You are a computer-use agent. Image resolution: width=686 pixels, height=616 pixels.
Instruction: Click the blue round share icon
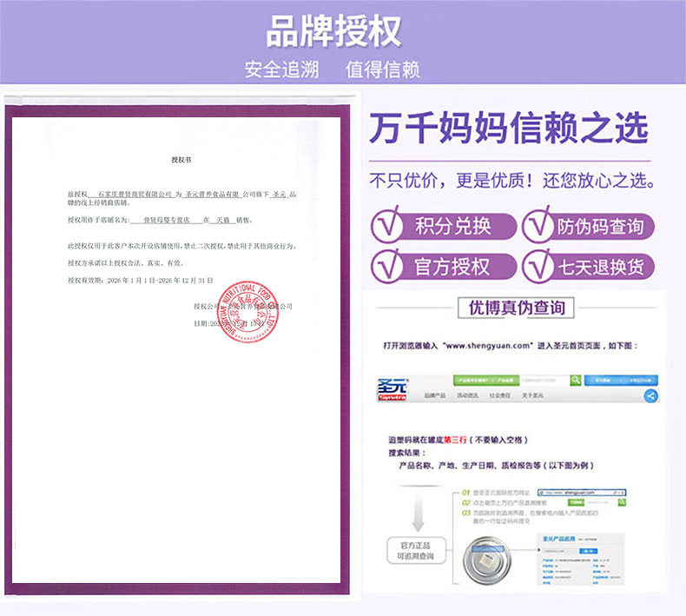651,396
